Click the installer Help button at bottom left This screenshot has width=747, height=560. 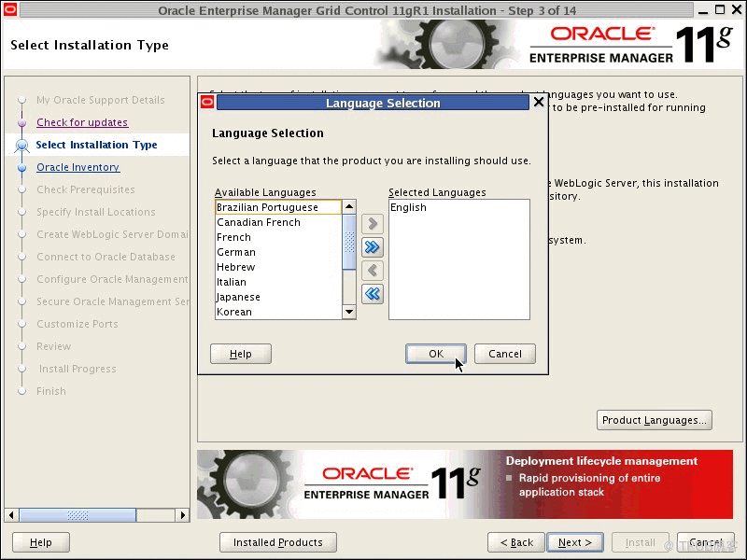click(41, 542)
